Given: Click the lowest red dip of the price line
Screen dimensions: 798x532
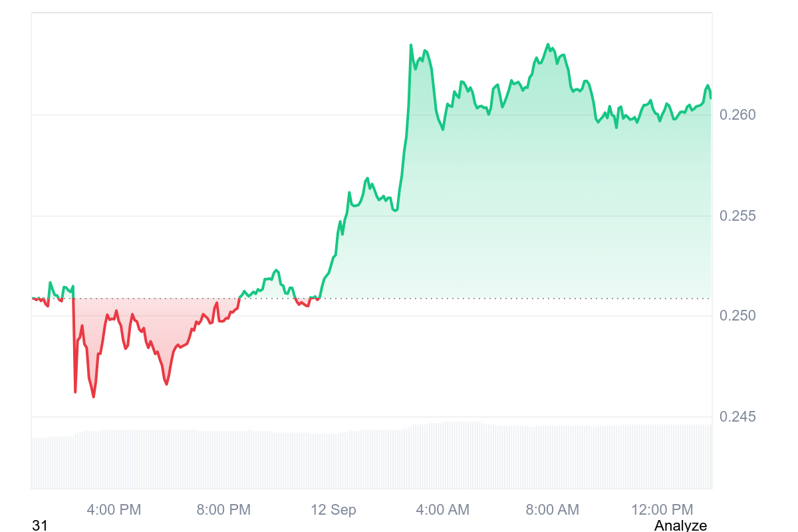Looking at the screenshot, I should [93, 397].
